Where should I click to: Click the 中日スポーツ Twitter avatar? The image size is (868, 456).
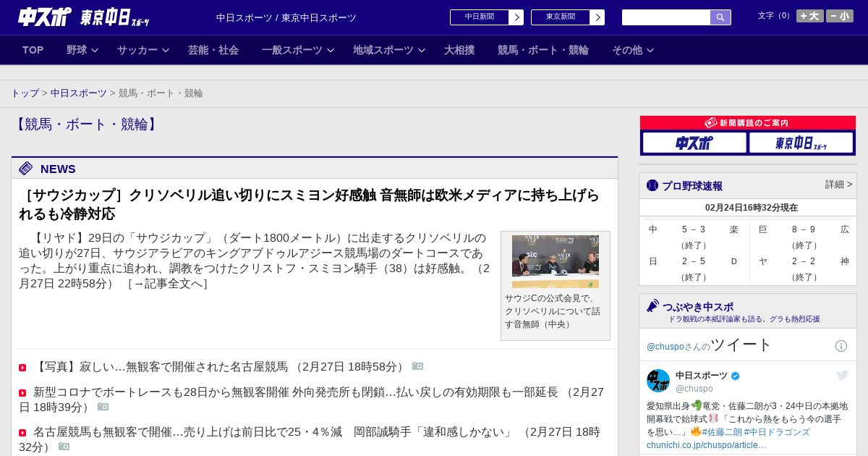pyautogui.click(x=658, y=381)
